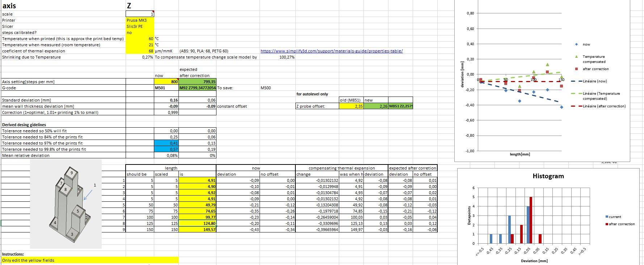
Task: Click the 'Deviation [mm]' histogram axis title
Action: [x=534, y=261]
